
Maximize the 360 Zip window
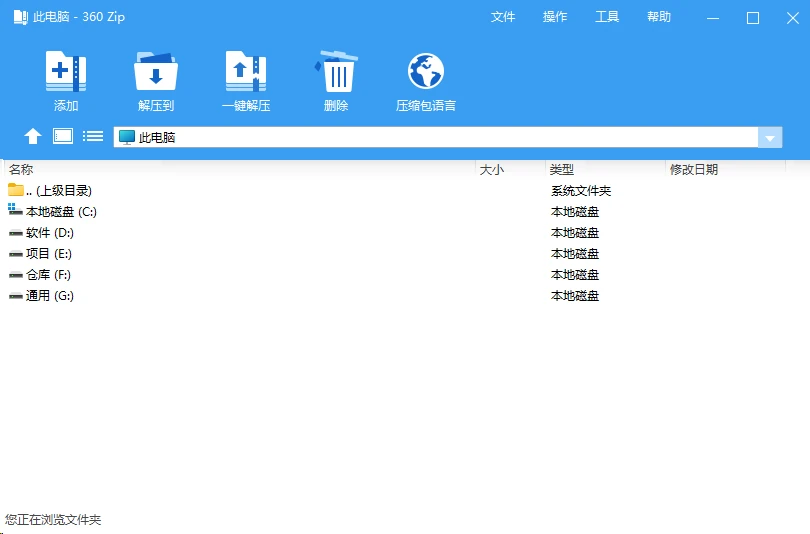coord(753,18)
